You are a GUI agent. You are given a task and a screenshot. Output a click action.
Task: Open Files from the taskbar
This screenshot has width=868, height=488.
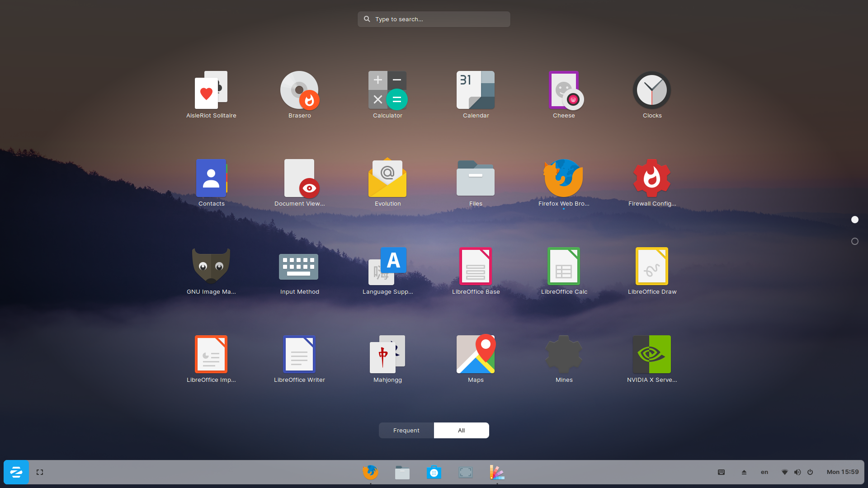click(x=402, y=472)
